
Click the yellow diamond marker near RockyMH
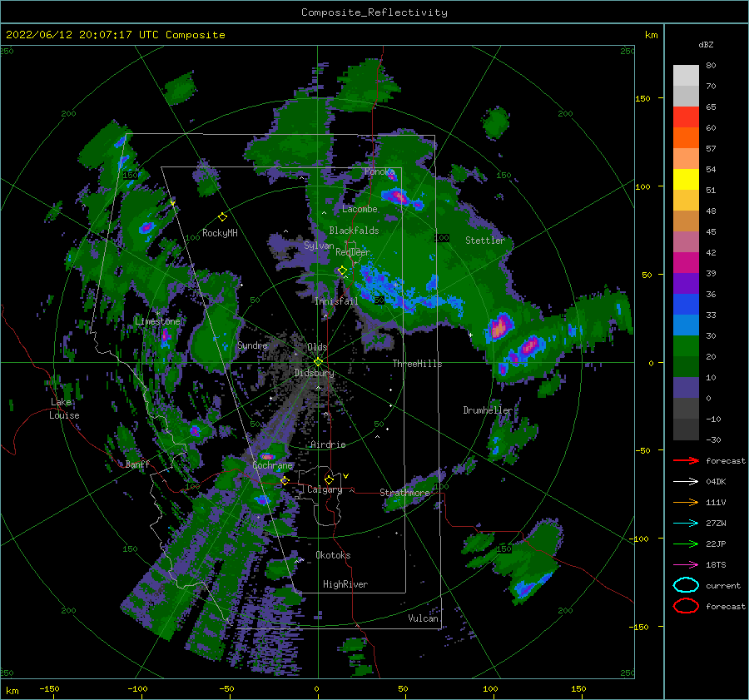(x=222, y=217)
